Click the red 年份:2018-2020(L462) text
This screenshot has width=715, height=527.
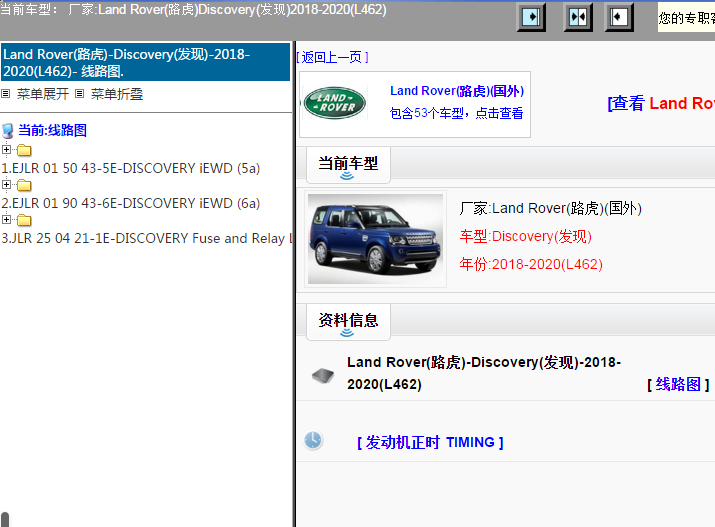click(x=531, y=264)
